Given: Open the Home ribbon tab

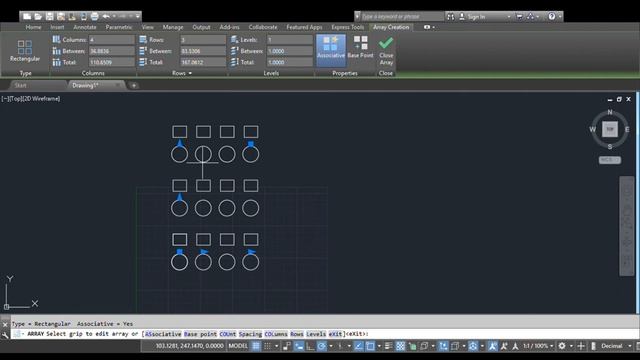Looking at the screenshot, I should (x=33, y=27).
